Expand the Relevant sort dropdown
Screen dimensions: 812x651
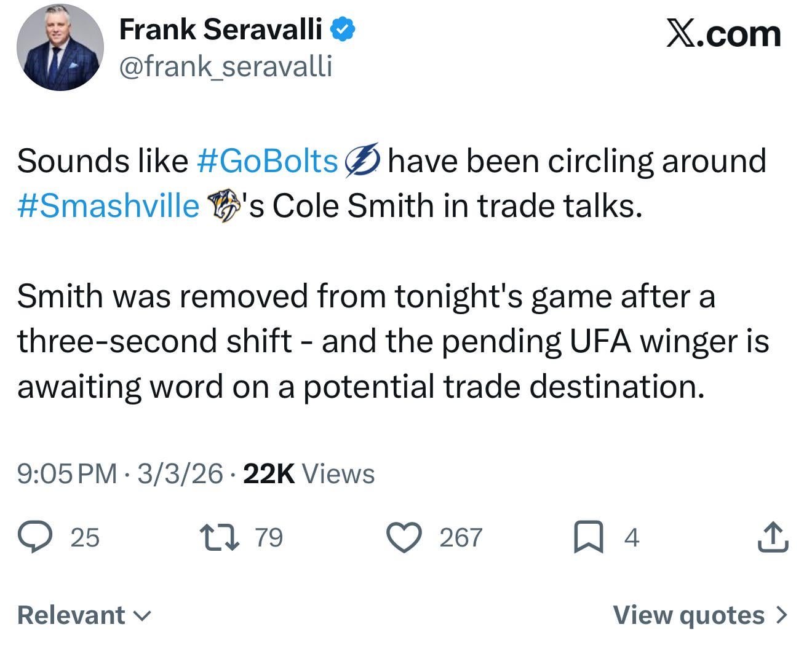(84, 615)
